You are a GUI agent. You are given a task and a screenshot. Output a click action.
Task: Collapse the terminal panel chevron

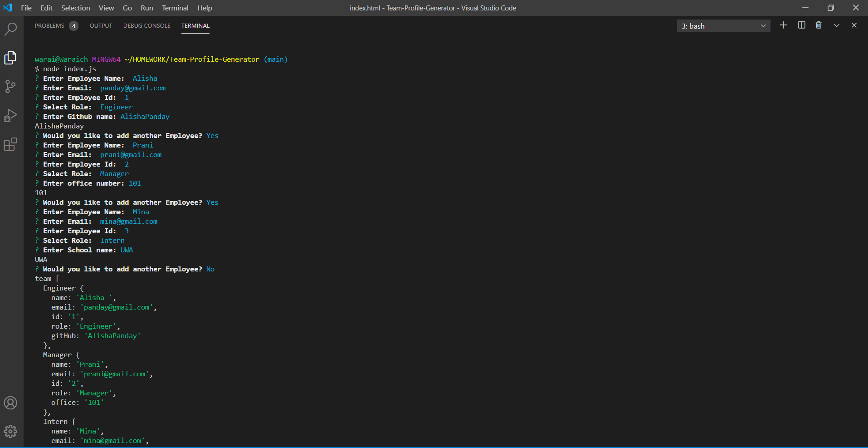836,25
